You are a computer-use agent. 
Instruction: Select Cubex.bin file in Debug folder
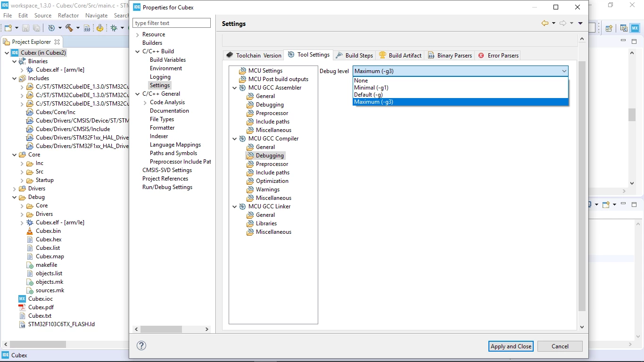tap(48, 231)
